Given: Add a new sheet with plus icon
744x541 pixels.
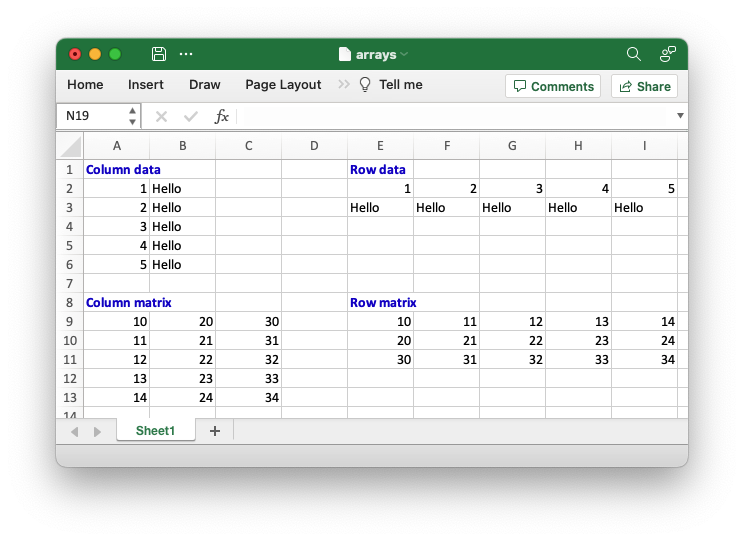Looking at the screenshot, I should point(215,431).
